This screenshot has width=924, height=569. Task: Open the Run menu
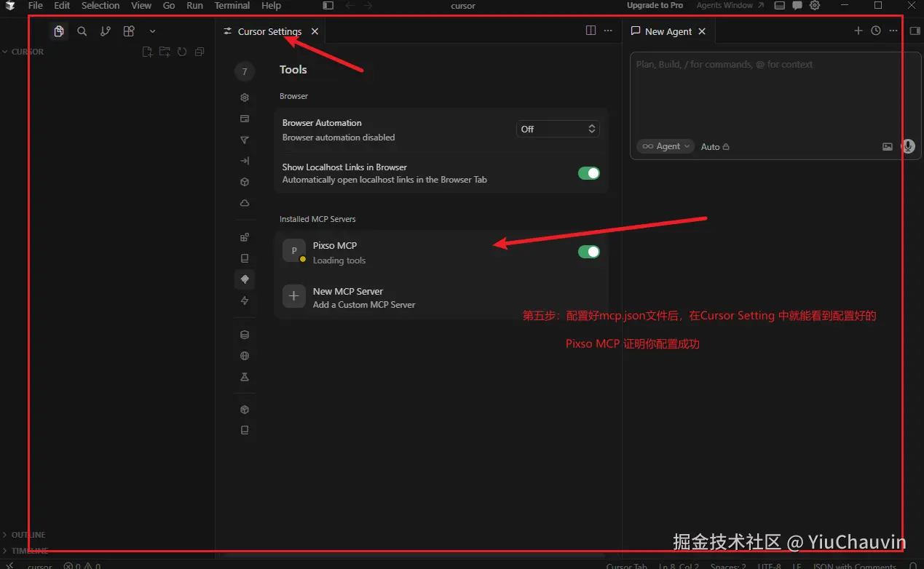(194, 5)
